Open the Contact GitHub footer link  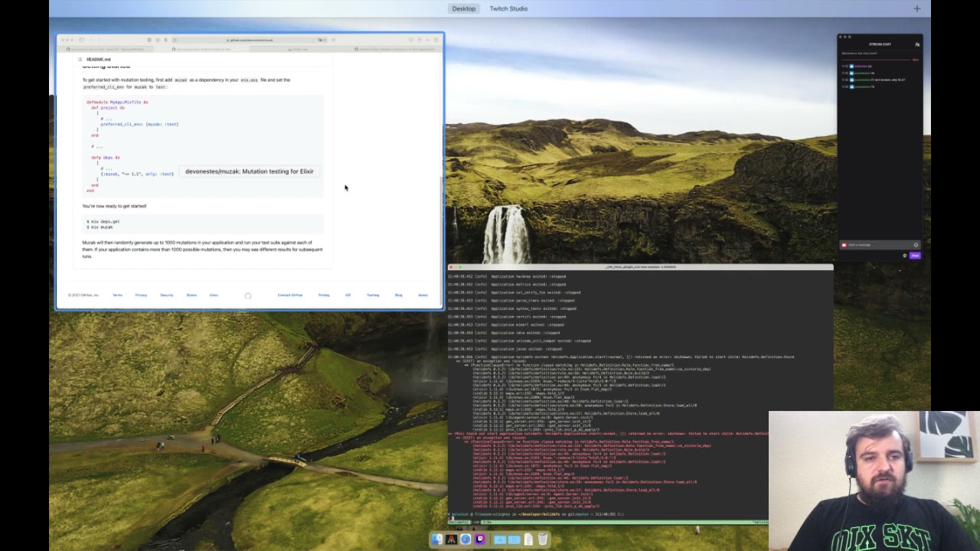click(290, 295)
